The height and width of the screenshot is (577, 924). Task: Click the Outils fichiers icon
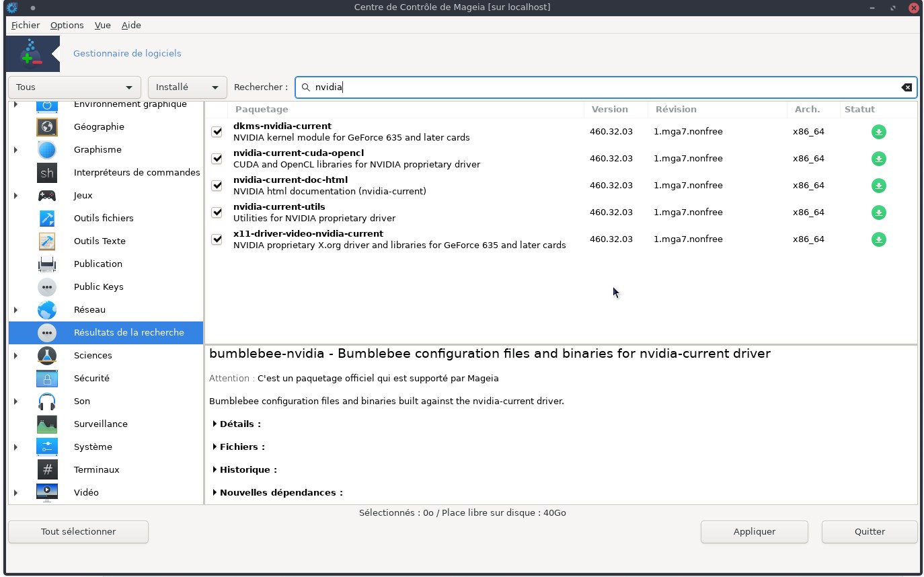47,218
